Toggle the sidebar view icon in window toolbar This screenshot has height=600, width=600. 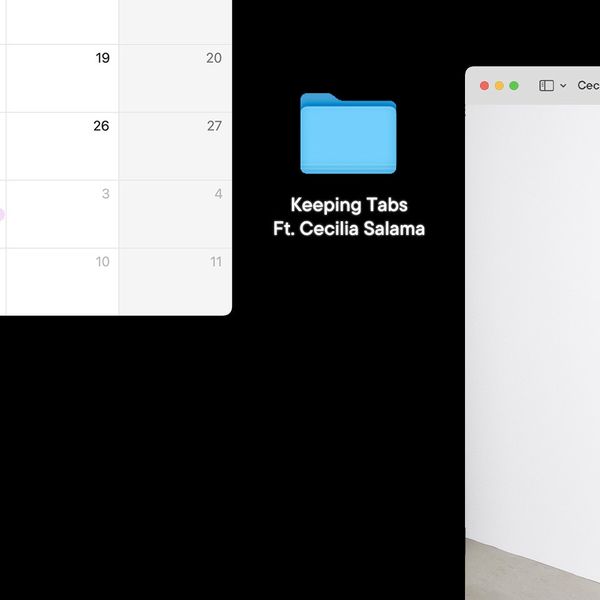coord(546,85)
